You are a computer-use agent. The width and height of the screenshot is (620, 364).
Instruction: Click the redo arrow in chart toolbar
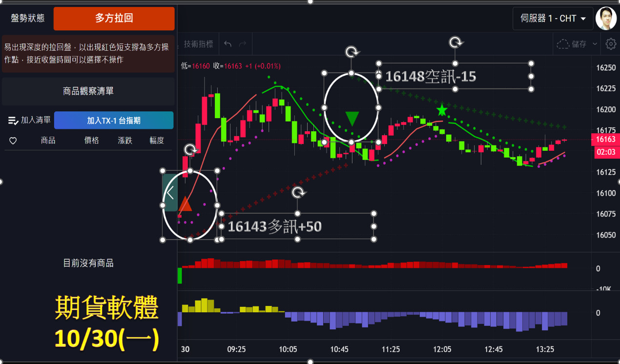click(x=243, y=44)
